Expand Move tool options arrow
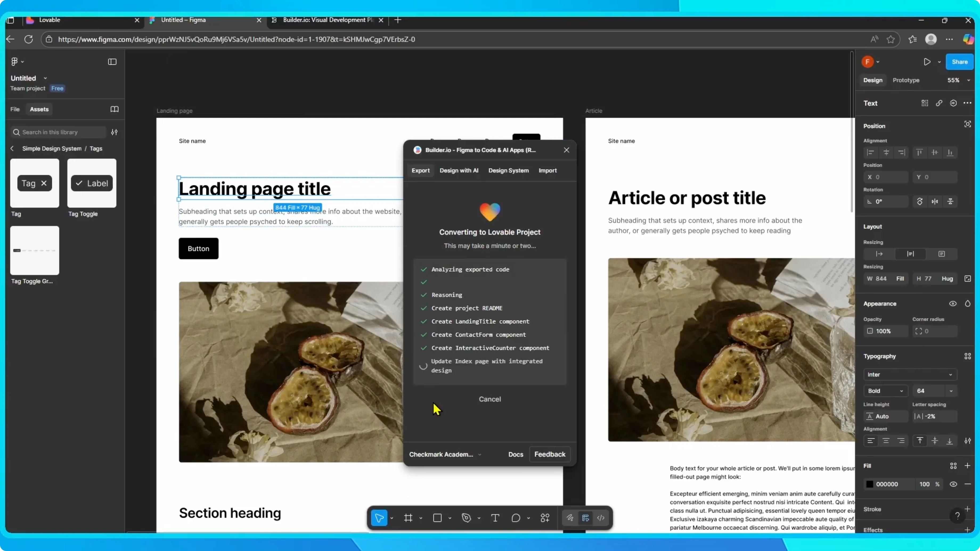The height and width of the screenshot is (551, 980). (391, 518)
